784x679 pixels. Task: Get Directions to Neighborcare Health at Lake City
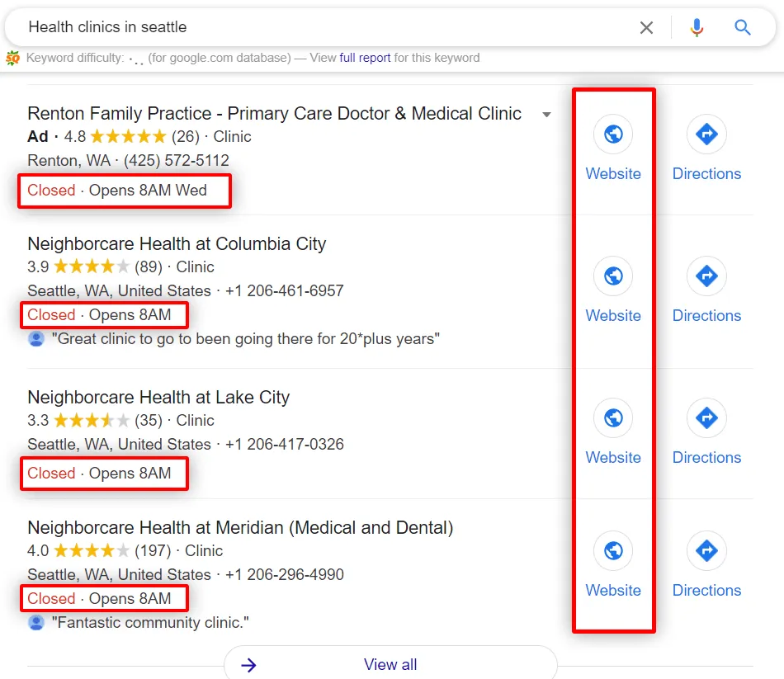point(706,418)
